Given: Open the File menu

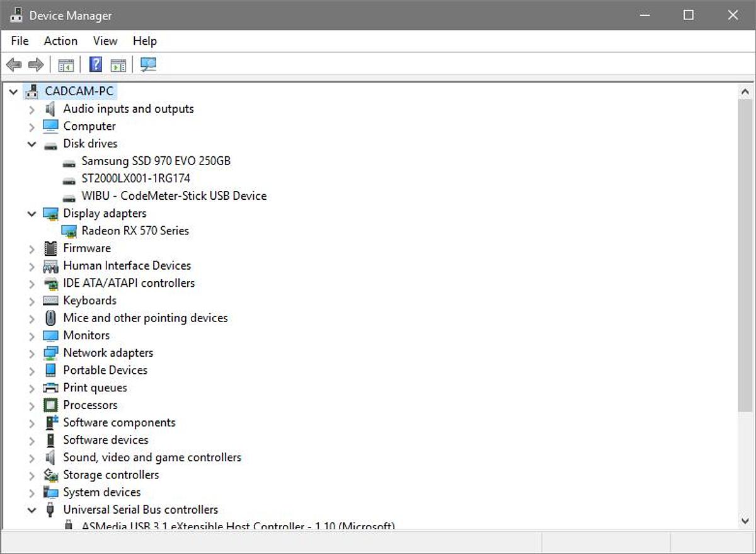Looking at the screenshot, I should [20, 41].
